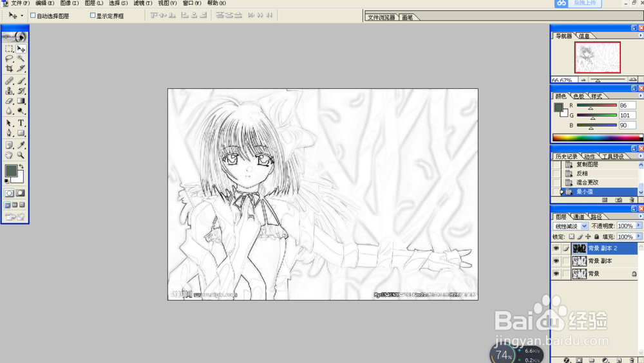
Task: Switch to the 动作 tab
Action: 589,156
